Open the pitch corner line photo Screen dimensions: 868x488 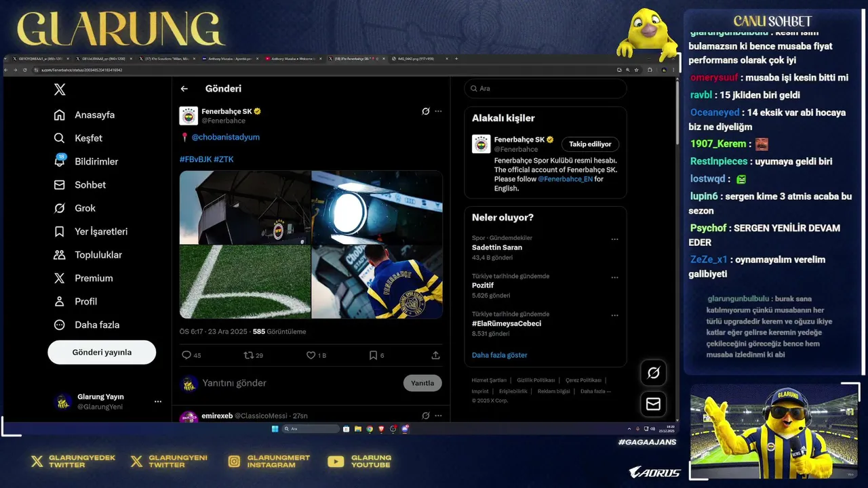coord(245,282)
